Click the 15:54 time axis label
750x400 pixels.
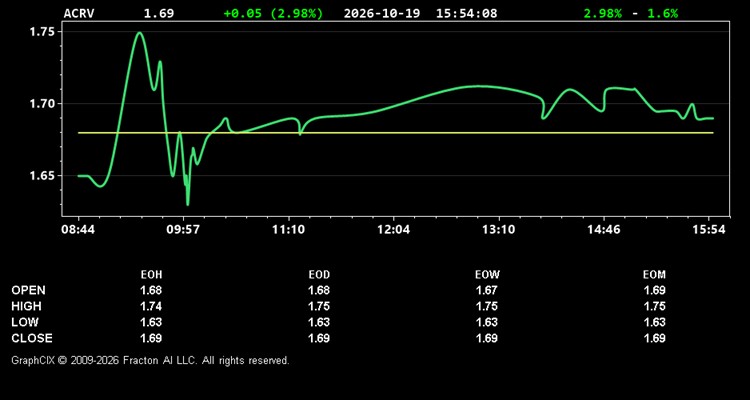pos(709,230)
